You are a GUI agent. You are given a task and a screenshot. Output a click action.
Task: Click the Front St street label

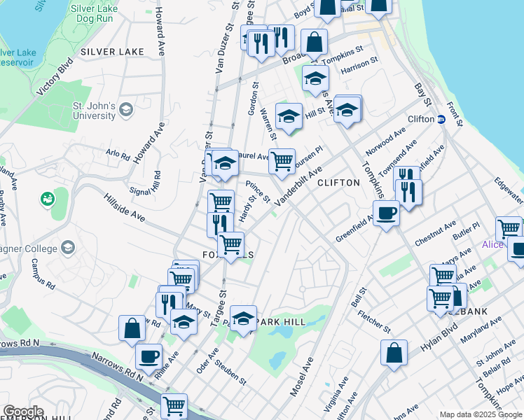[455, 114]
